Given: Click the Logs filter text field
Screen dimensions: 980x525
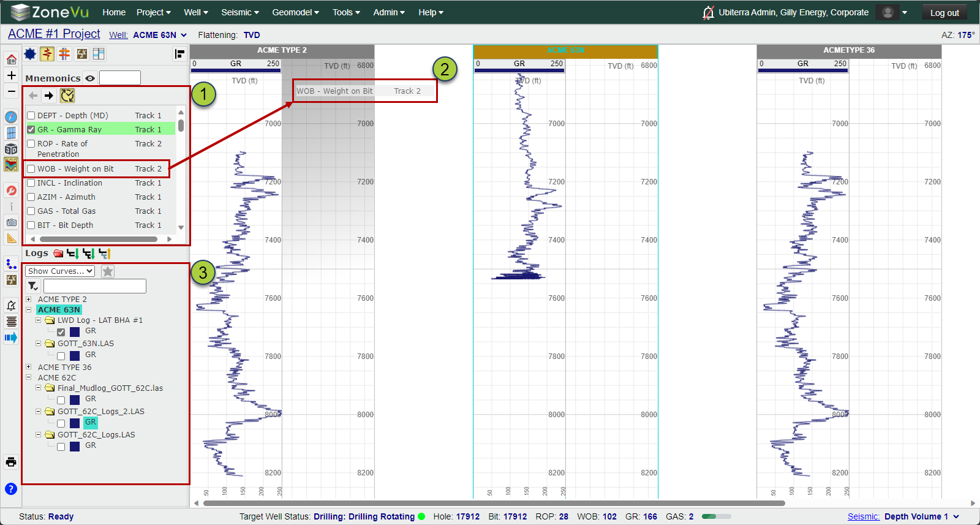Looking at the screenshot, I should (95, 286).
